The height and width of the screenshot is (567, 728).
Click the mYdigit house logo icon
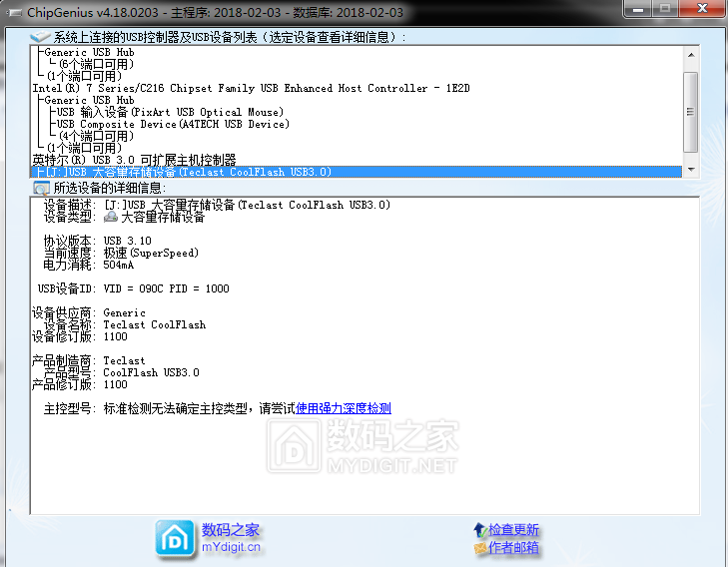pyautogui.click(x=176, y=539)
